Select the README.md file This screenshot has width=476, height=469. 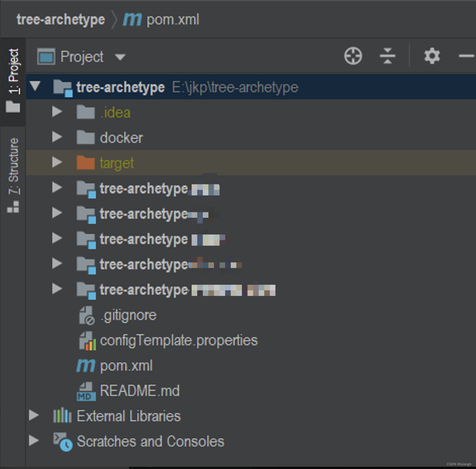point(140,391)
